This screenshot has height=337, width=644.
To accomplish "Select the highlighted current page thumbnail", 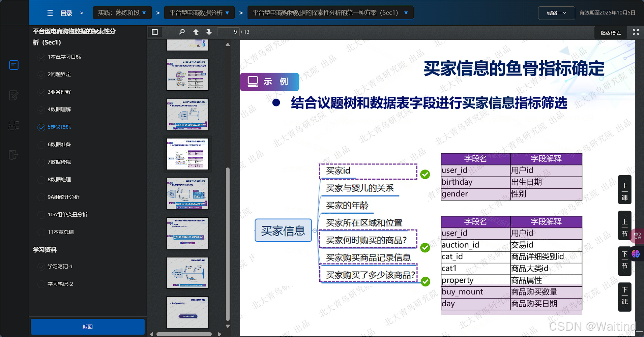I will click(x=187, y=154).
